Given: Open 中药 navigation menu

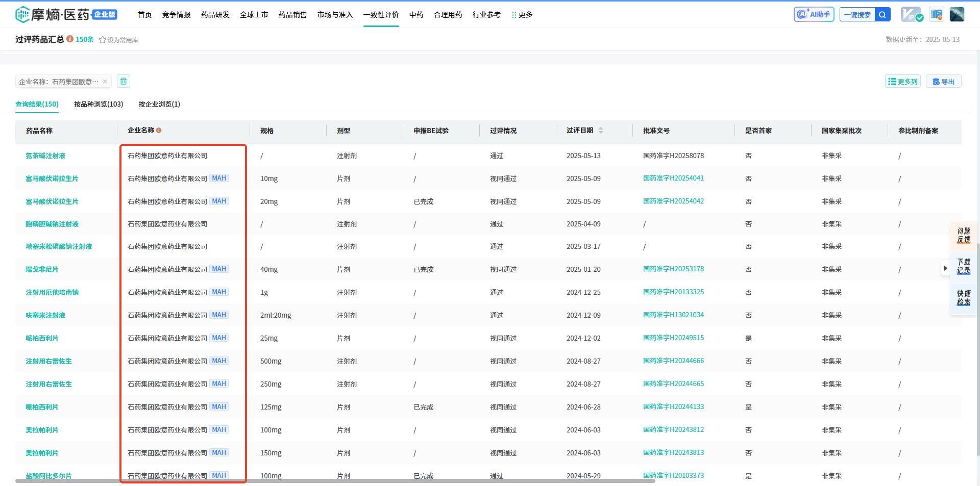Looking at the screenshot, I should (x=416, y=15).
